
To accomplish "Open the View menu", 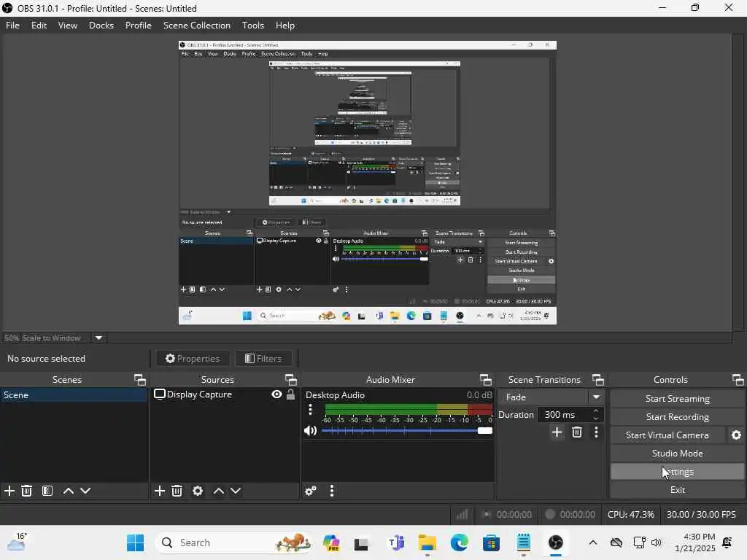I will coord(68,26).
